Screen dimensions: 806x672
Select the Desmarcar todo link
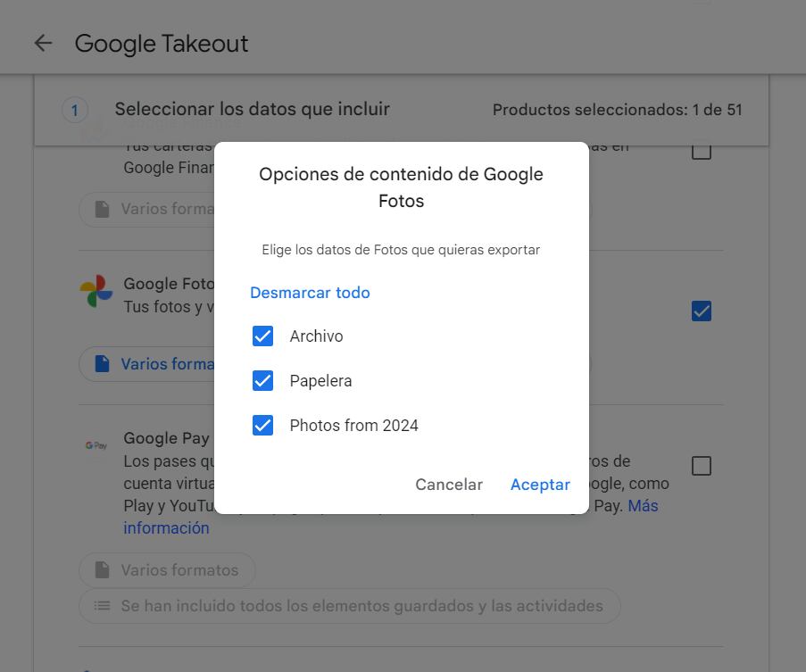pyautogui.click(x=310, y=292)
